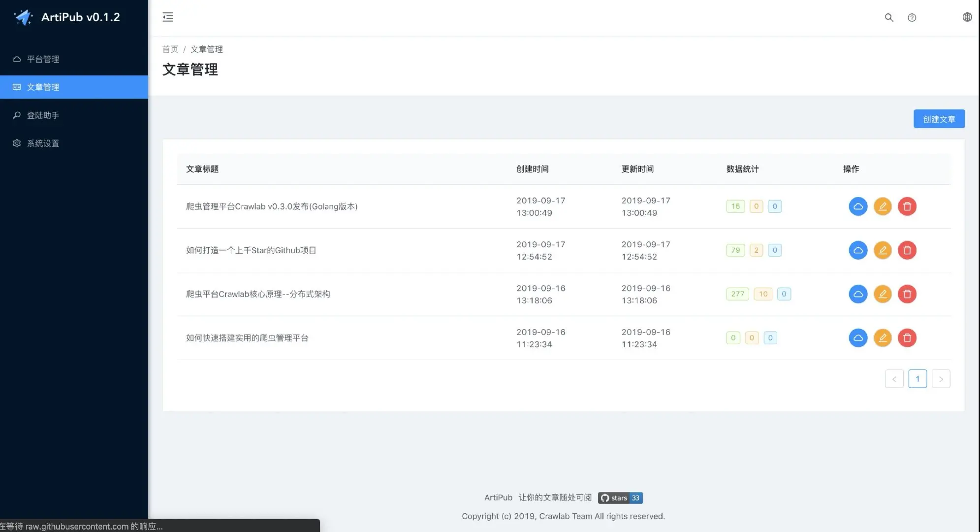Click the green 277 statistics tag
The image size is (980, 532).
pyautogui.click(x=737, y=294)
